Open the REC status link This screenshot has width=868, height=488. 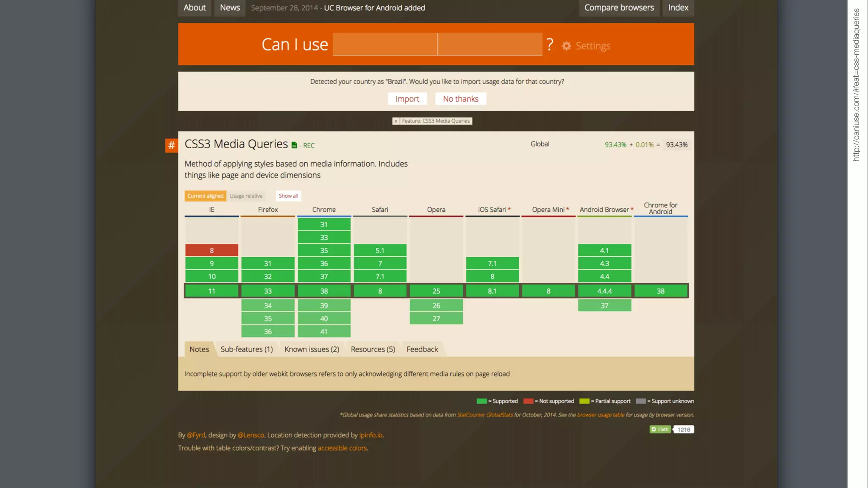coord(309,146)
